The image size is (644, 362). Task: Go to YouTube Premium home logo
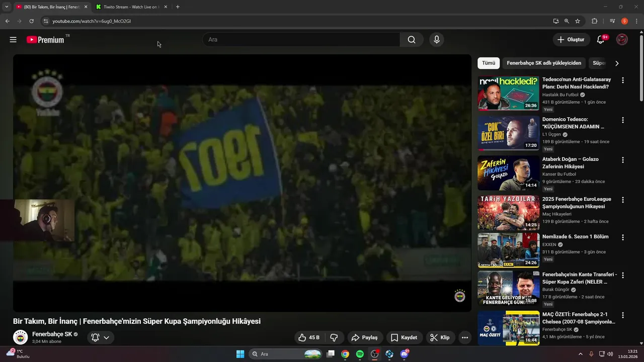(x=45, y=40)
